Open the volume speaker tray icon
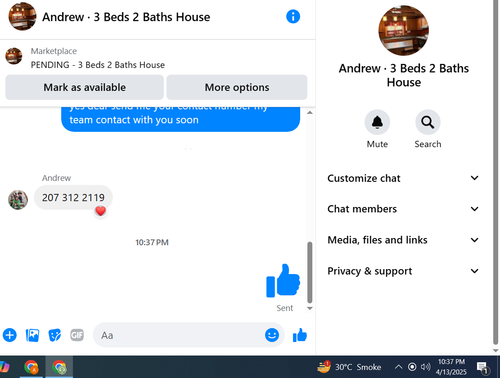500x378 pixels. (425, 367)
